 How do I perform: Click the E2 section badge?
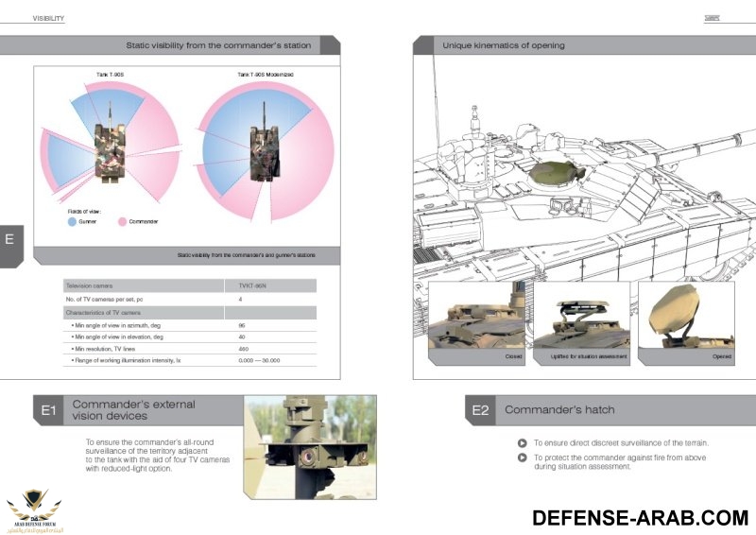click(x=480, y=410)
